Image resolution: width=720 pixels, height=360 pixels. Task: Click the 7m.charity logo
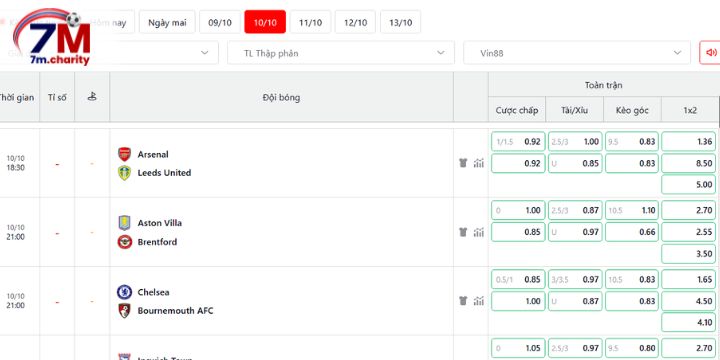(52, 37)
